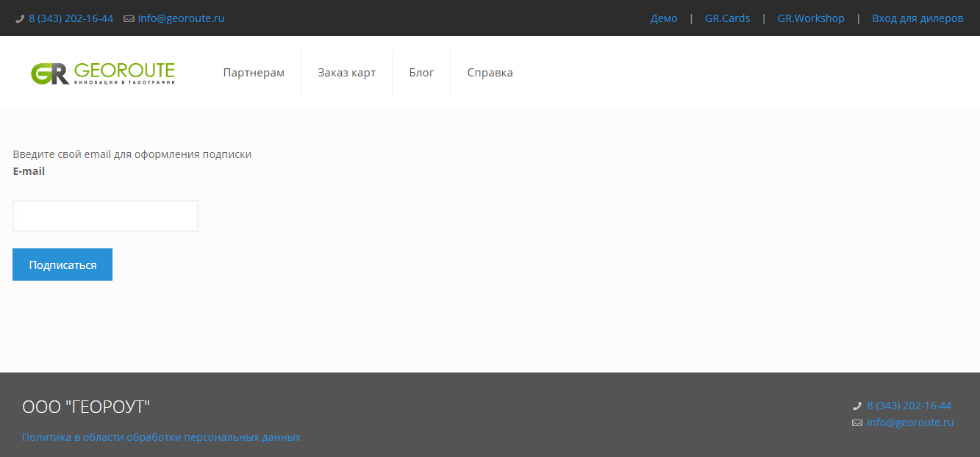This screenshot has height=457, width=980.
Task: Open the GR.Workshop link
Action: pos(811,18)
